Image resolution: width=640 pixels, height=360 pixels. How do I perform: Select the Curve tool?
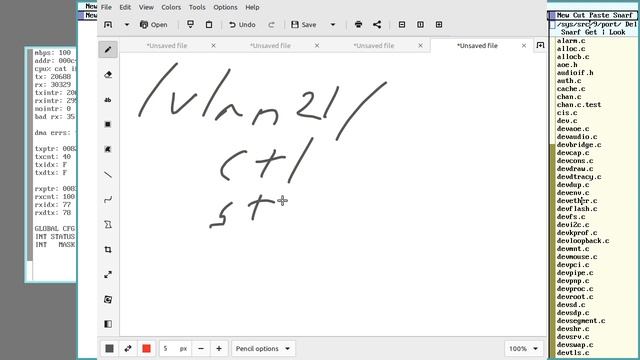point(108,200)
